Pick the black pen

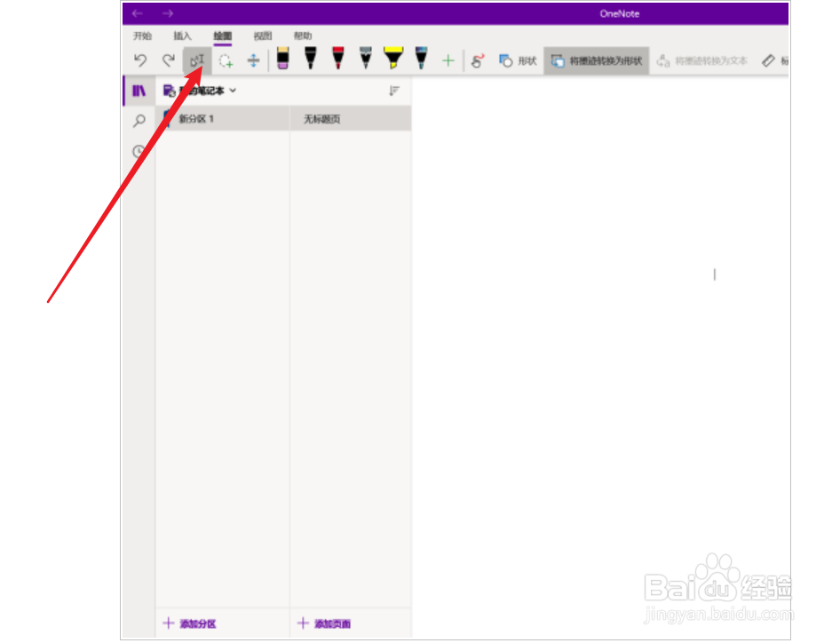tap(310, 59)
